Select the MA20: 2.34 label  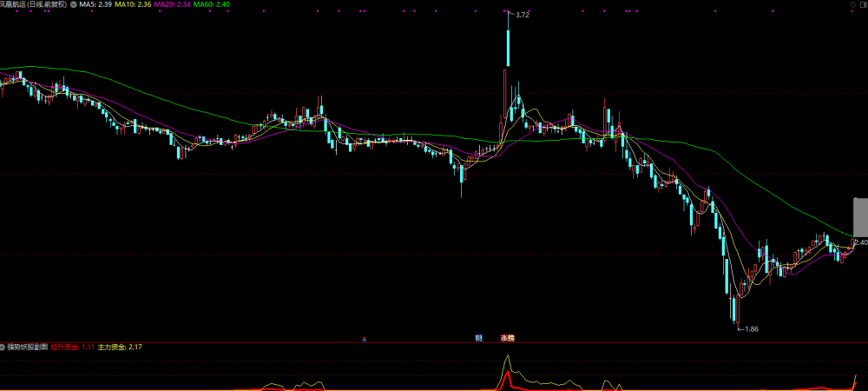coord(172,4)
